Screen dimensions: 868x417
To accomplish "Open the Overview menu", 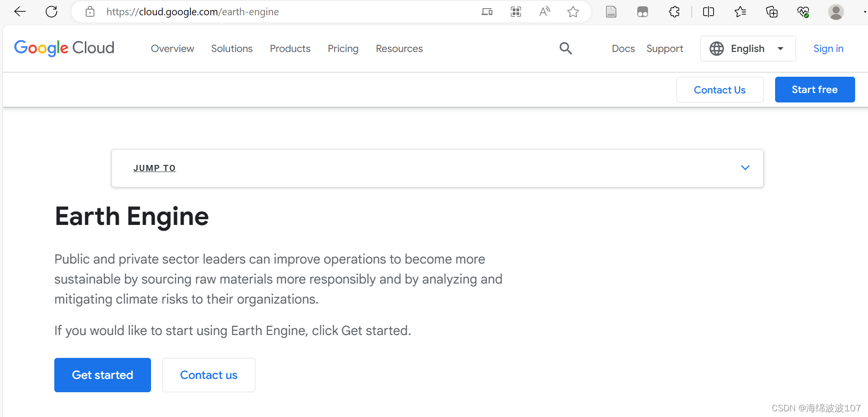I will 172,49.
